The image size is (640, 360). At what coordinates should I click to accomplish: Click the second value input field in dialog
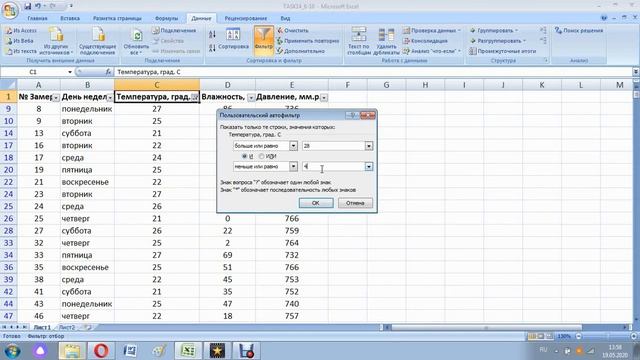tap(333, 167)
